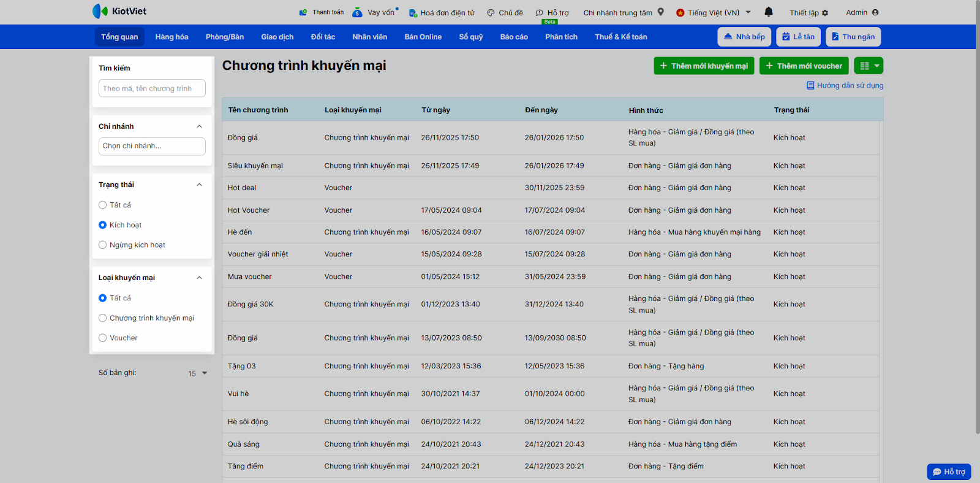Open the notification bell
The image size is (980, 483).
pos(769,12)
